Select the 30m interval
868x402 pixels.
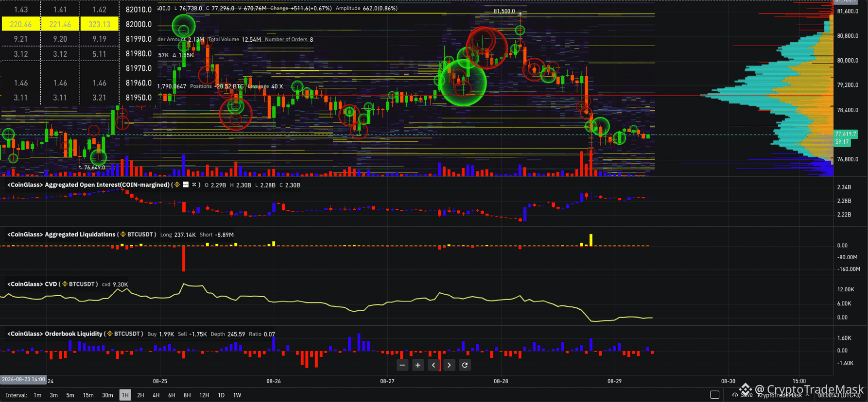pos(107,395)
